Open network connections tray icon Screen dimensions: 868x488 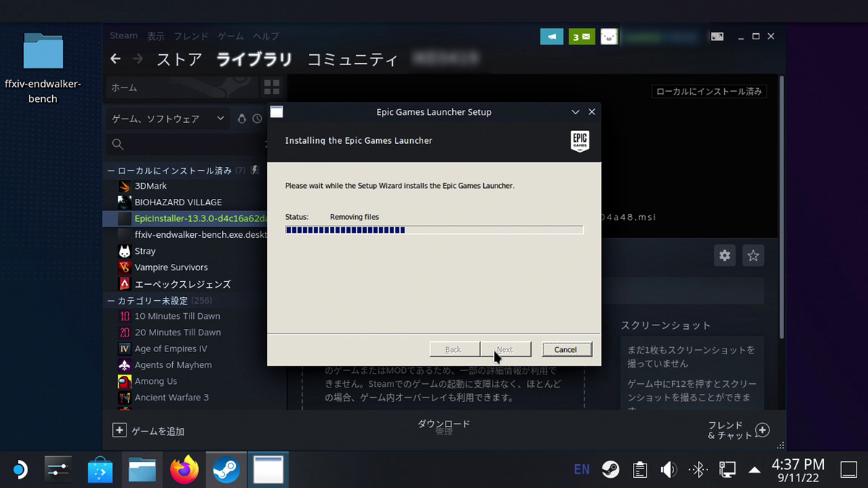pos(727,470)
